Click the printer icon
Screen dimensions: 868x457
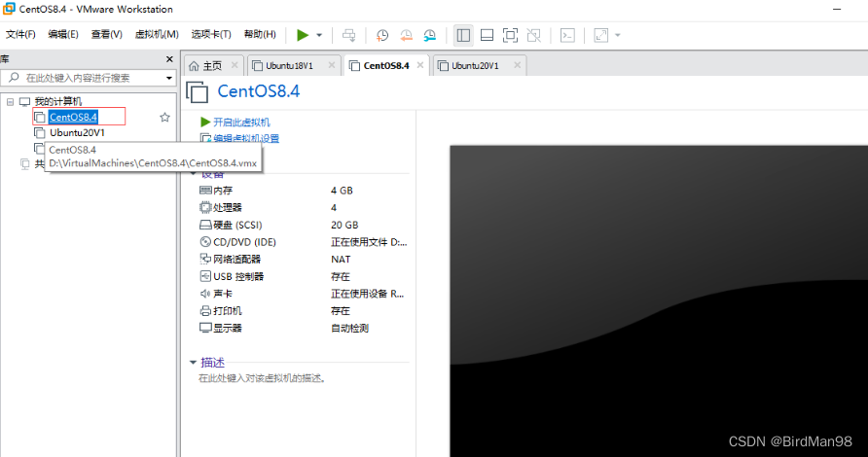(205, 311)
